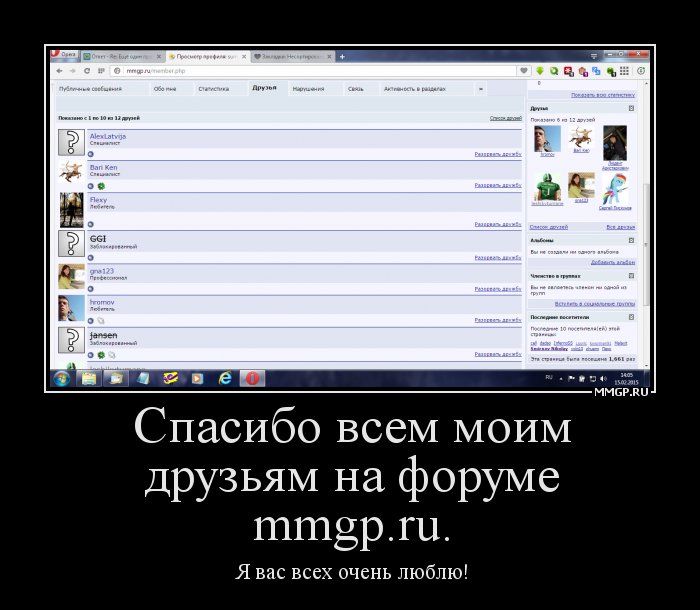Bookmark page with the heart icon in address bar
This screenshot has height=610, width=700.
(x=524, y=71)
